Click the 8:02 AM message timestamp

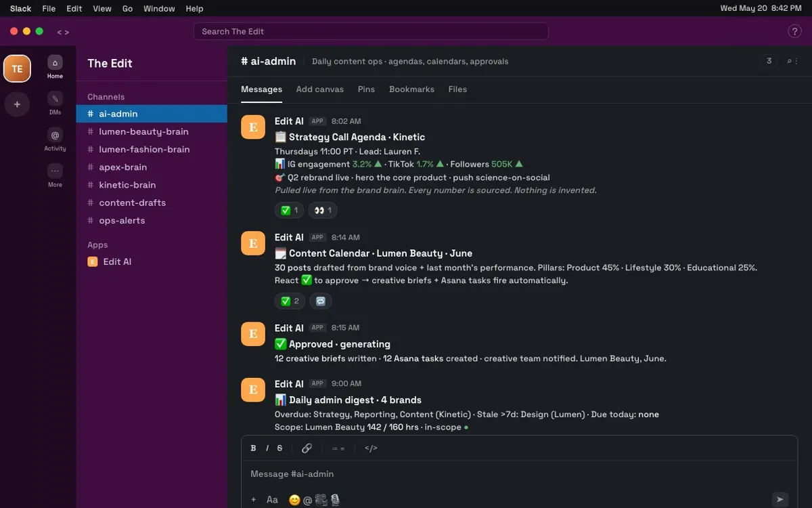[x=346, y=121]
